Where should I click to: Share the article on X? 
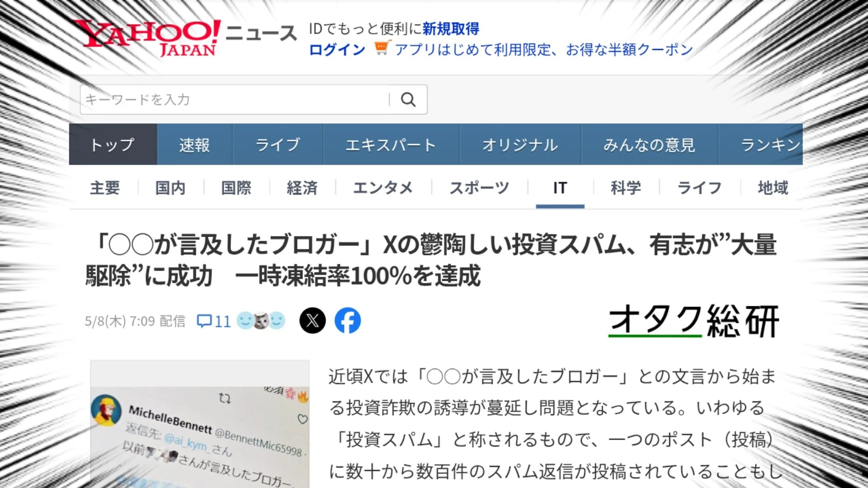pyautogui.click(x=312, y=321)
